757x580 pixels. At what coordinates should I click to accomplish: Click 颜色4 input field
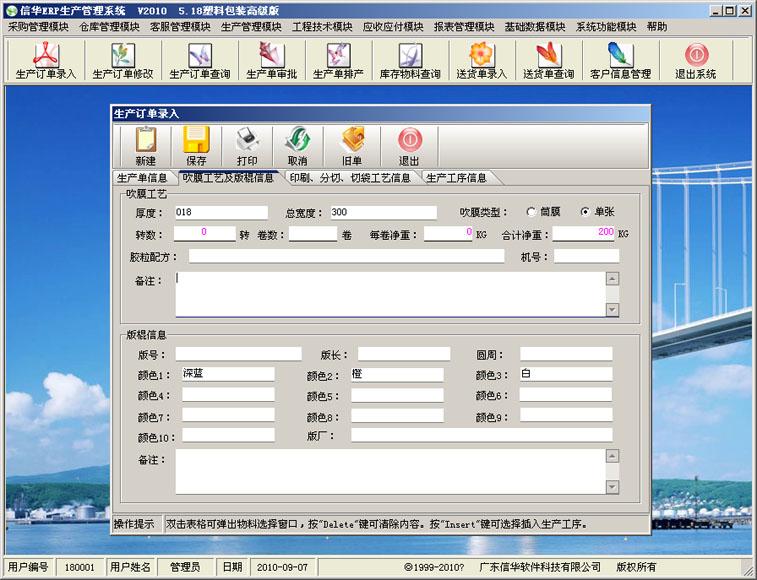pos(228,395)
